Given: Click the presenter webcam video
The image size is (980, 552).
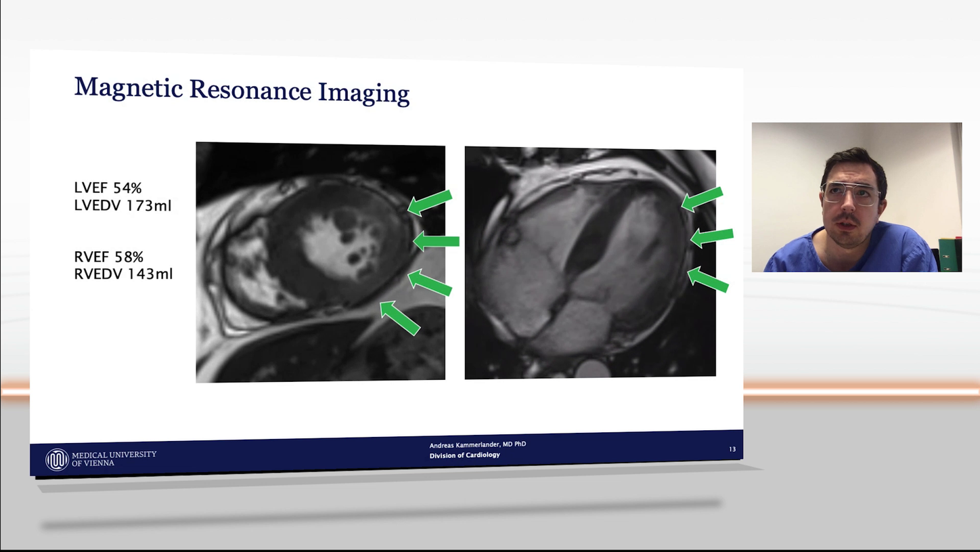Looking at the screenshot, I should point(856,197).
